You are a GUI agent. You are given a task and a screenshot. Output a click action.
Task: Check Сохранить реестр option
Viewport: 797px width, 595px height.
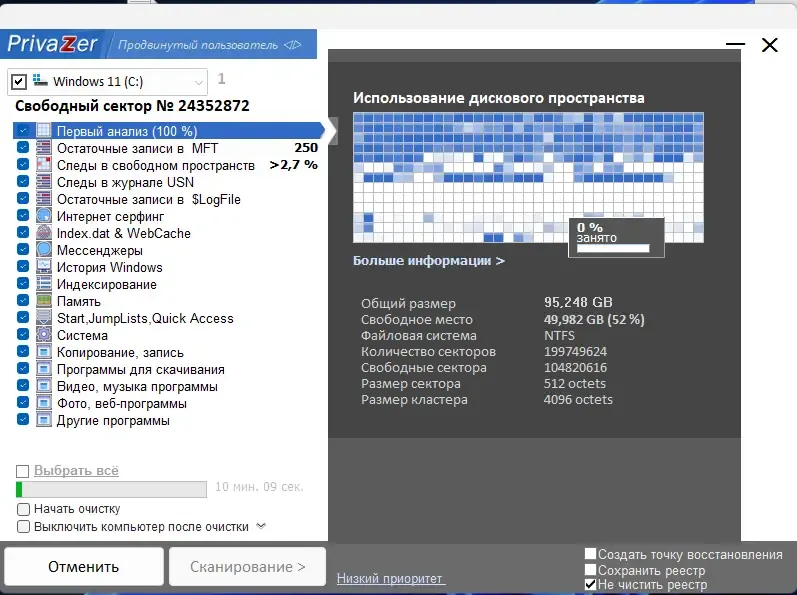(x=590, y=570)
